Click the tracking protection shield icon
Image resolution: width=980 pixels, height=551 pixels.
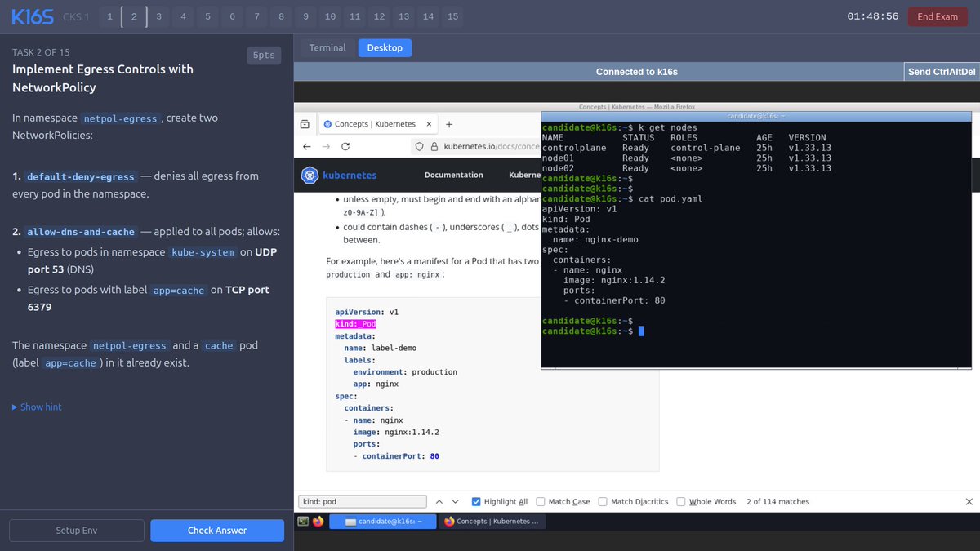pyautogui.click(x=420, y=146)
